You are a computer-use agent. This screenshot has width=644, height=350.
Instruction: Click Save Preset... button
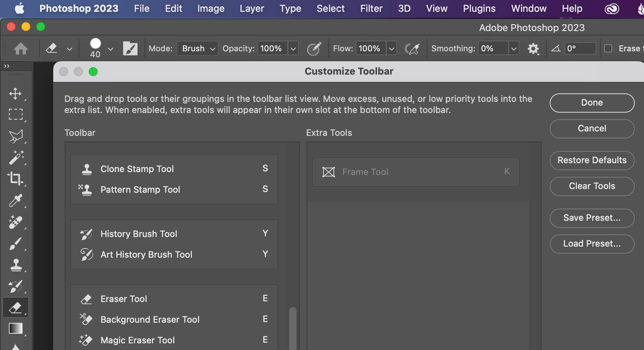click(x=592, y=218)
